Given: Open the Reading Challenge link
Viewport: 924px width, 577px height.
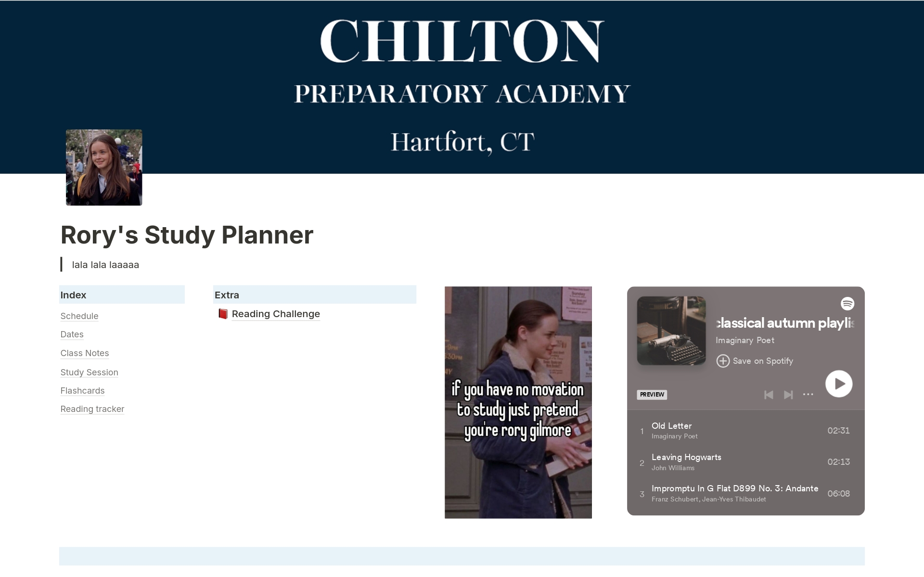Looking at the screenshot, I should [x=276, y=313].
